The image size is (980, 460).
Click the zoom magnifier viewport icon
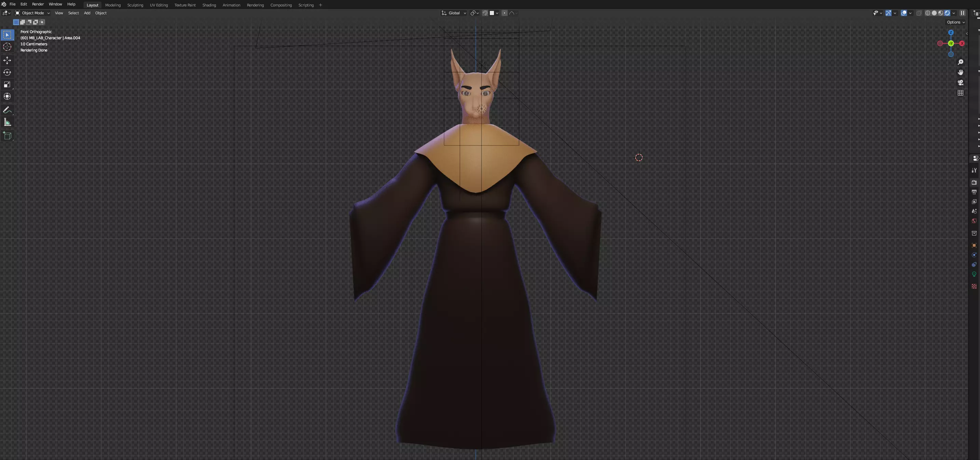(x=960, y=62)
